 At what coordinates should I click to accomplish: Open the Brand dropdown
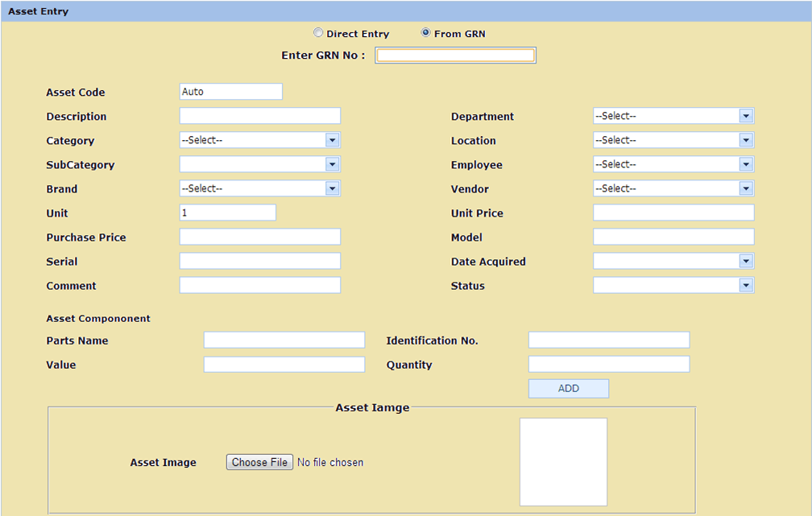tap(259, 188)
